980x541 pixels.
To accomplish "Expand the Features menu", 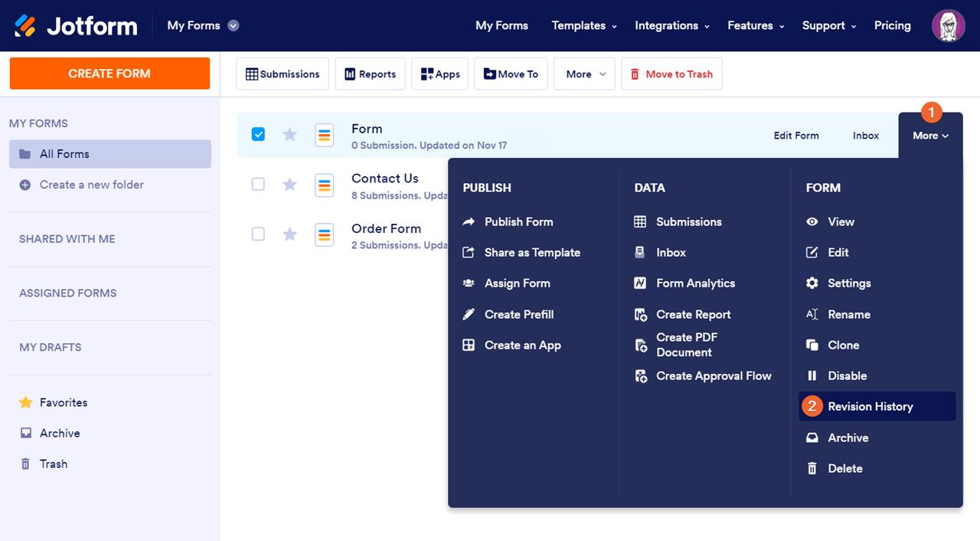I will pos(756,25).
